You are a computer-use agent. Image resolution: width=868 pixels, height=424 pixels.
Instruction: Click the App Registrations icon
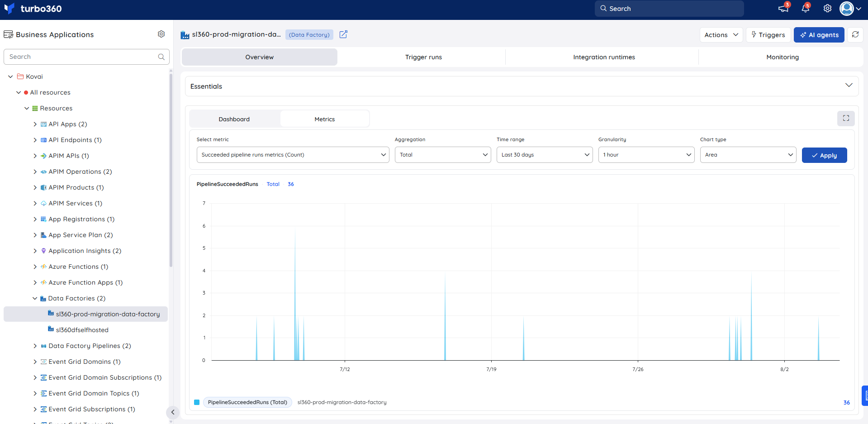pos(43,219)
